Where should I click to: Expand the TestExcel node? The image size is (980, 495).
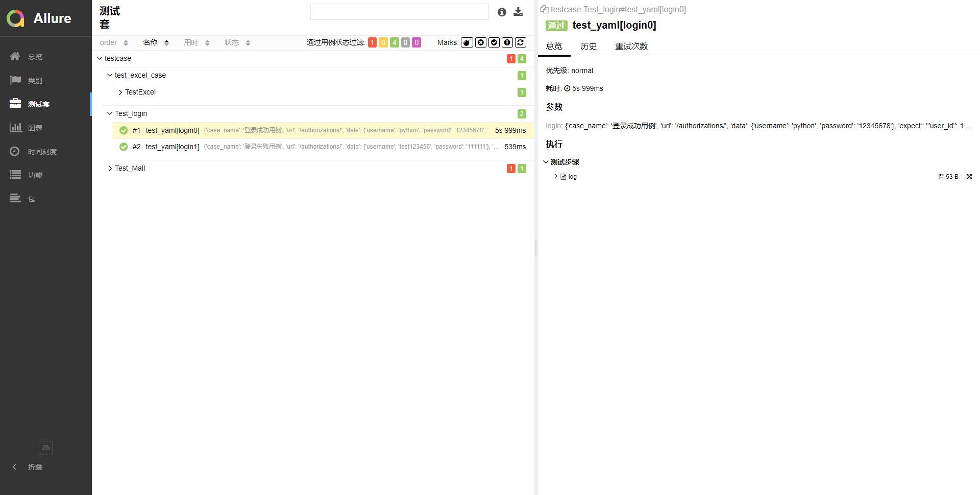click(120, 92)
